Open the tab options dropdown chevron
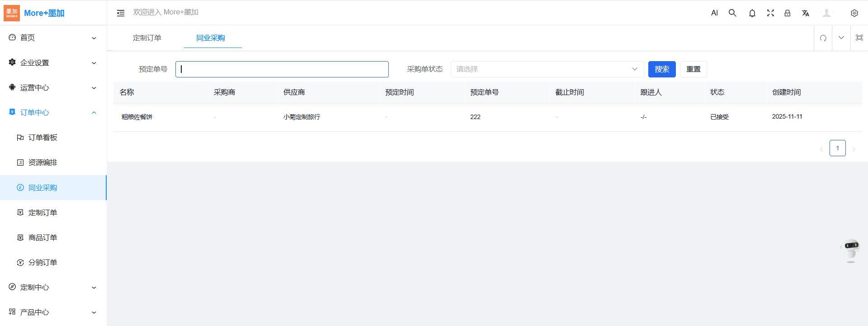Screen dimensions: 868x326 pyautogui.click(x=841, y=38)
